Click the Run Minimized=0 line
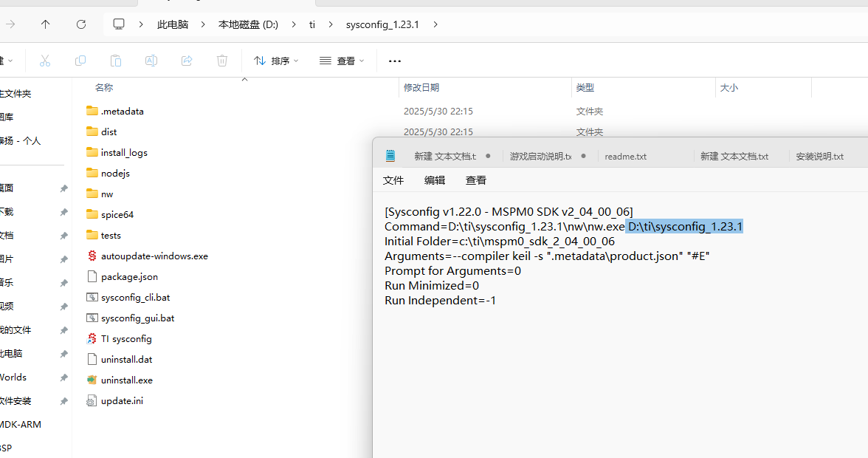This screenshot has width=868, height=458. 432,286
